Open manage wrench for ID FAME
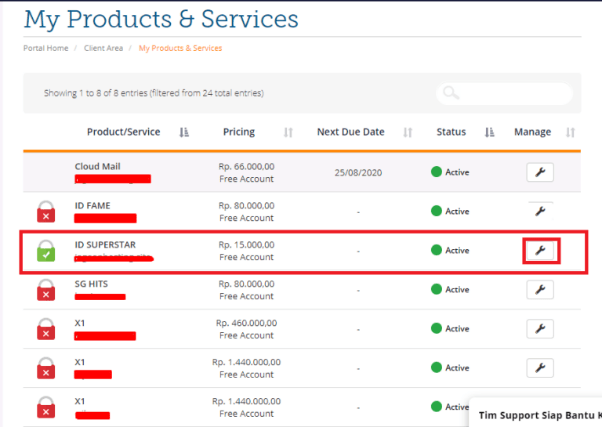 [540, 211]
